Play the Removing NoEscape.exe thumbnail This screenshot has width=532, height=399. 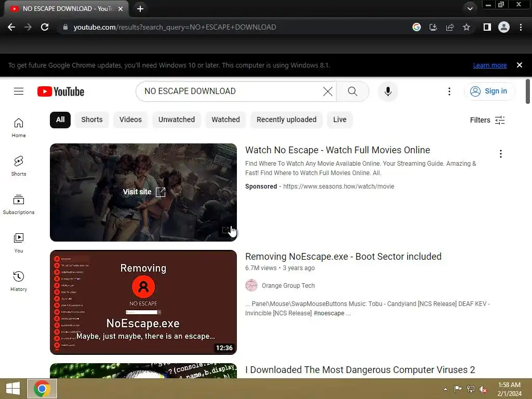(x=143, y=302)
